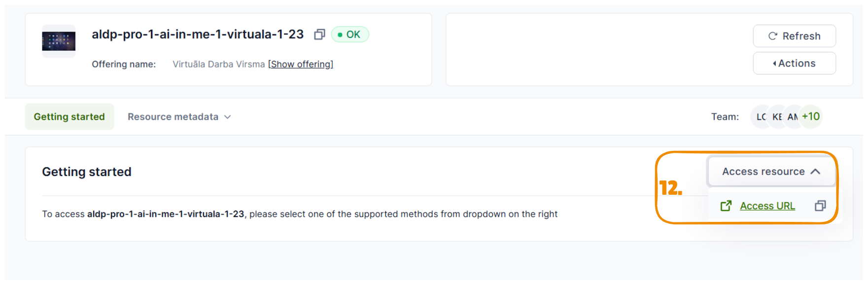
Task: Click the Refresh button
Action: (794, 36)
